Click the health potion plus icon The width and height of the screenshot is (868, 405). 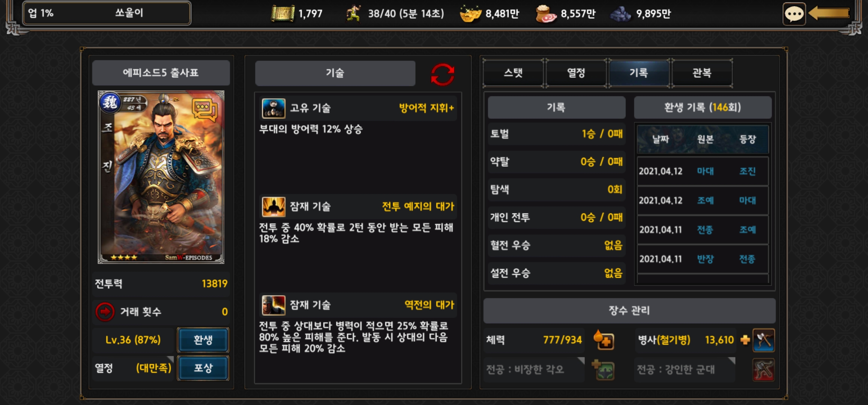pos(604,340)
